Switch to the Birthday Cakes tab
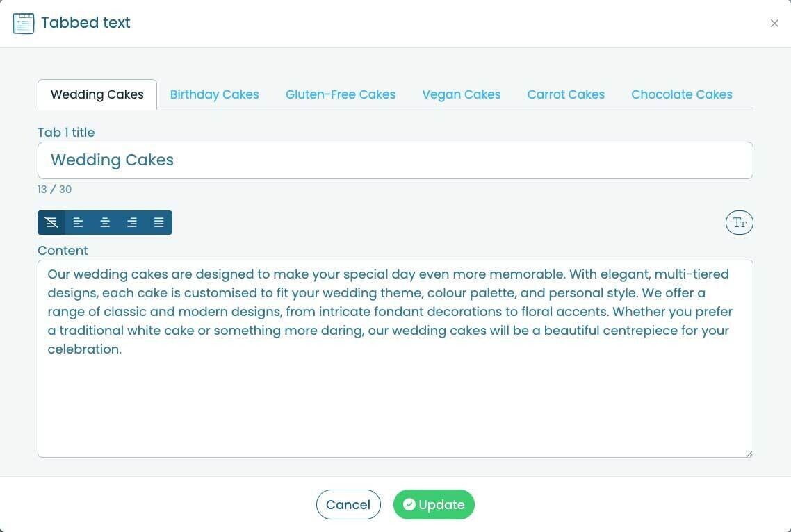This screenshot has width=791, height=532. (214, 94)
